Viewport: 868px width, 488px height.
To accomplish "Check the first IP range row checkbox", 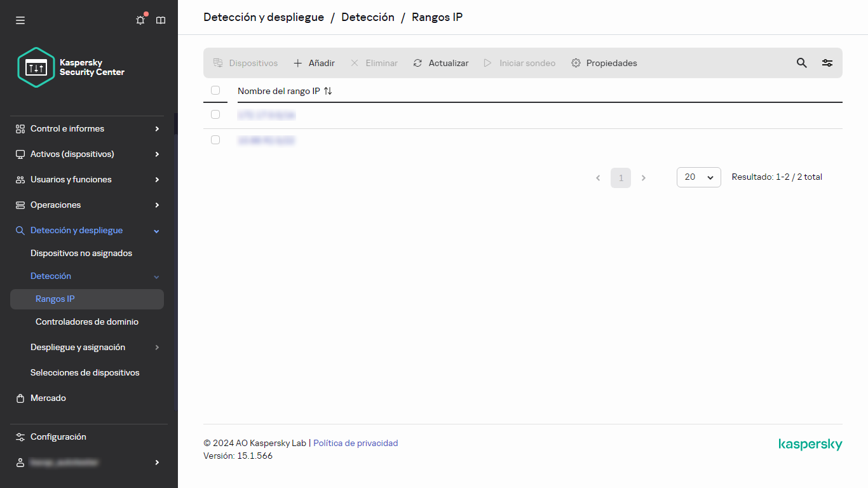I will tap(215, 114).
